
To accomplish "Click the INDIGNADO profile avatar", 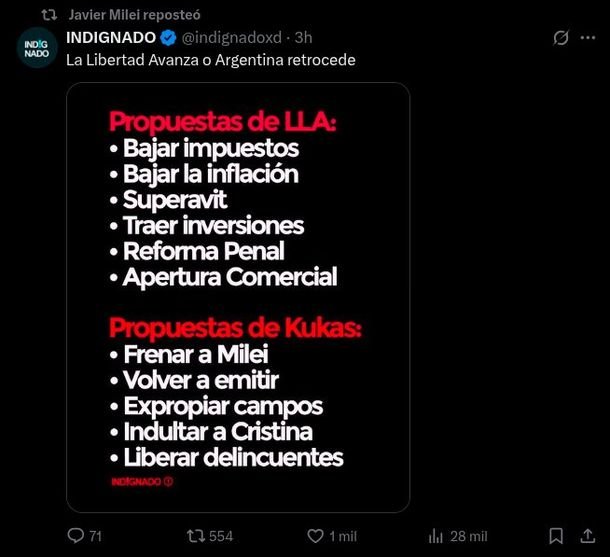I will click(37, 48).
